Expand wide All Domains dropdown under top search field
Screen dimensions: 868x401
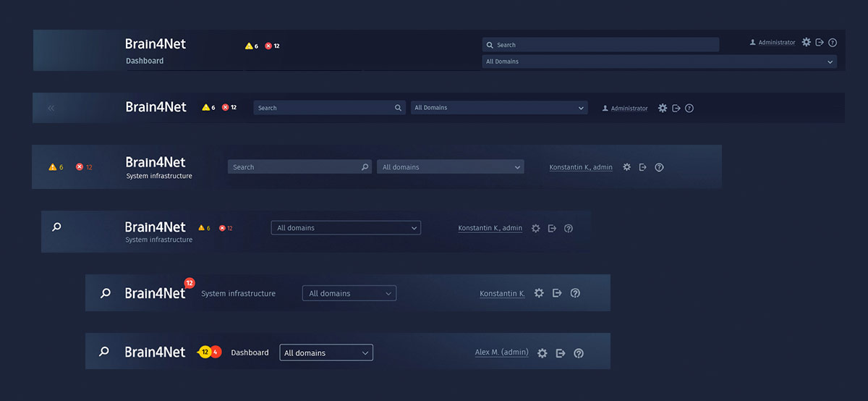pos(659,62)
